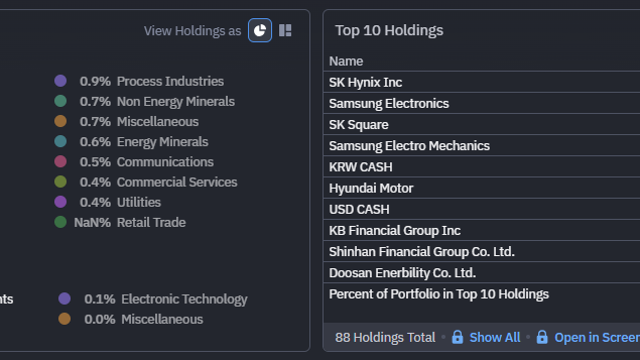Open in Screener link
The height and width of the screenshot is (360, 640).
tap(597, 338)
